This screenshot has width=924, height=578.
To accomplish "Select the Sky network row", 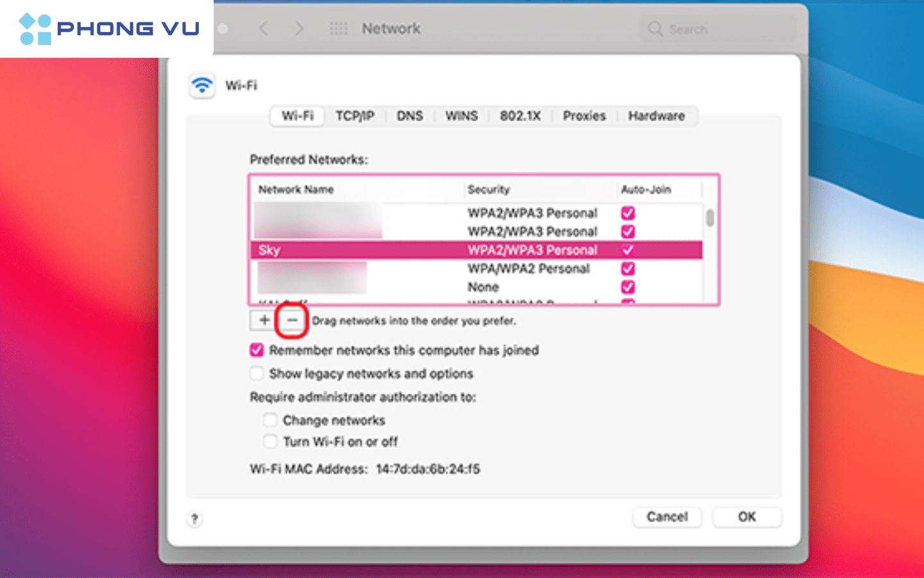I will pos(476,250).
